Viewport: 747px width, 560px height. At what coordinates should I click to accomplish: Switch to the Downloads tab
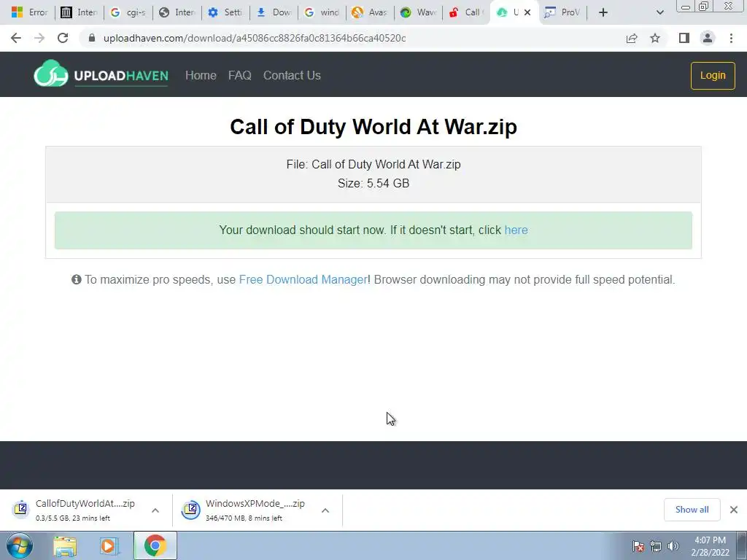coord(274,12)
